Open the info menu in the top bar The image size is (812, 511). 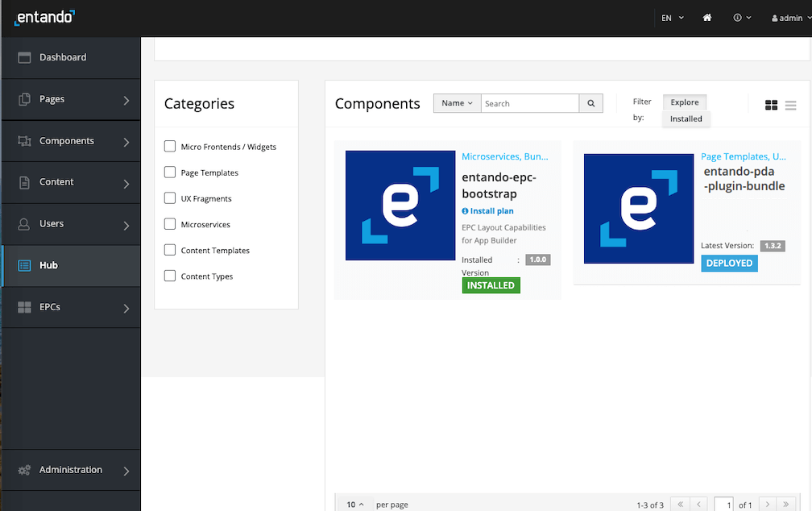click(x=739, y=17)
